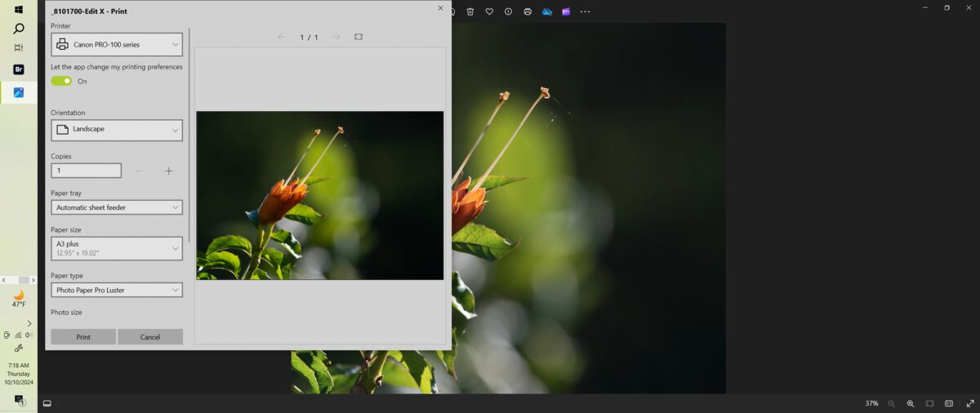Open the Printer dropdown Canon PRO-100 series

pyautogui.click(x=117, y=44)
